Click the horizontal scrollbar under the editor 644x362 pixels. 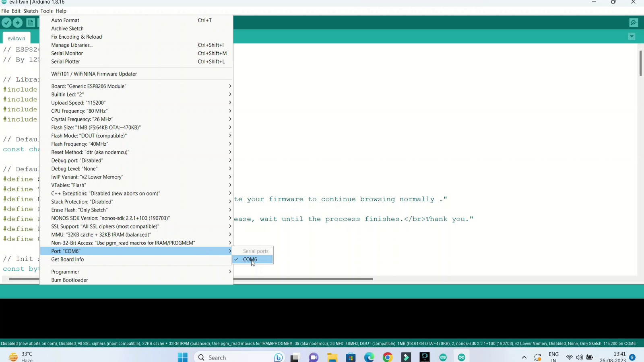pos(302,279)
